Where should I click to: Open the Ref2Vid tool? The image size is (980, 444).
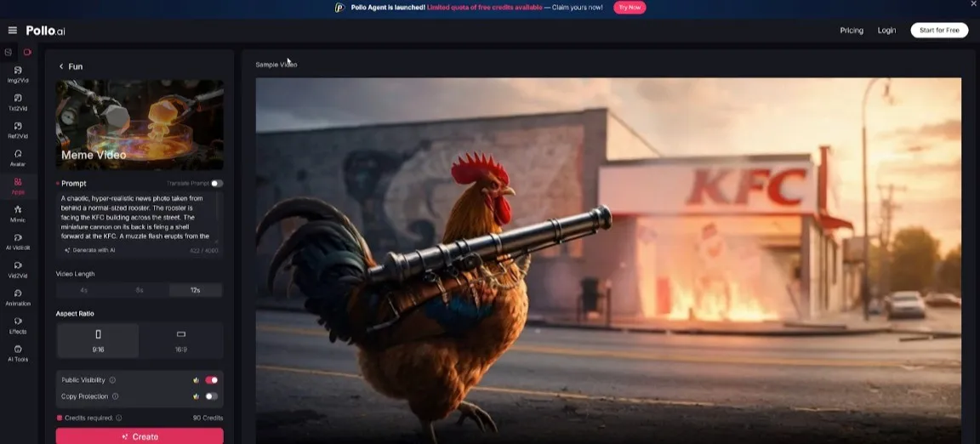point(18,129)
